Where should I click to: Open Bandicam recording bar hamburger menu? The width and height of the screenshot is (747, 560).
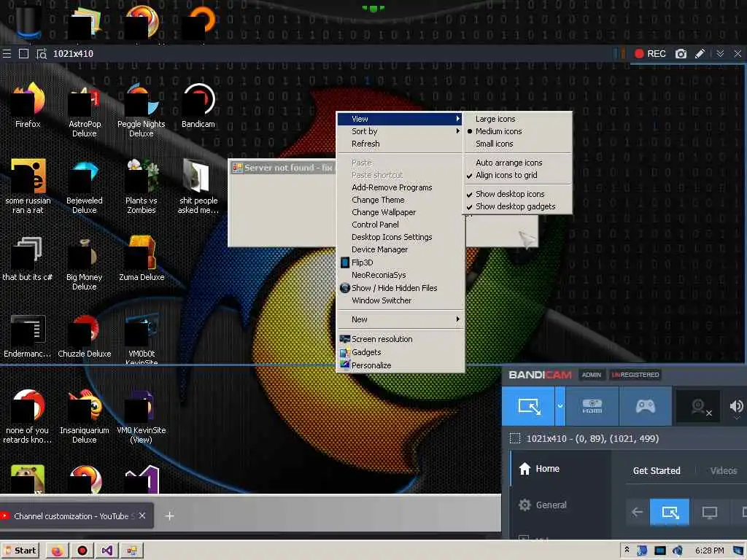tap(7, 54)
